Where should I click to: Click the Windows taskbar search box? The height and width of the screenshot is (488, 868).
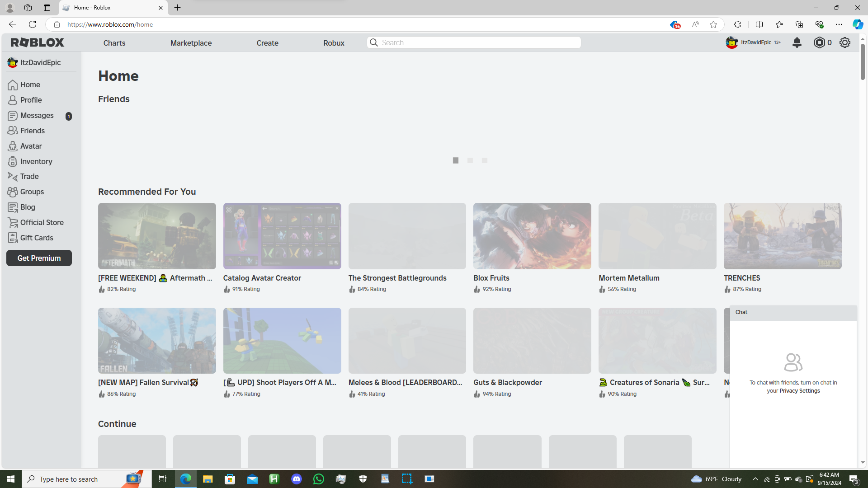pos(87,479)
